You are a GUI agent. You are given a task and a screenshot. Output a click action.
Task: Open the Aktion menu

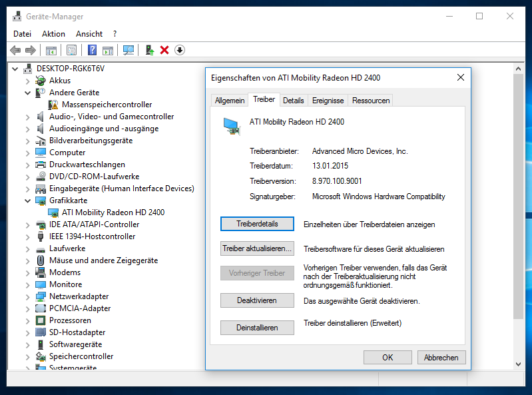(53, 34)
